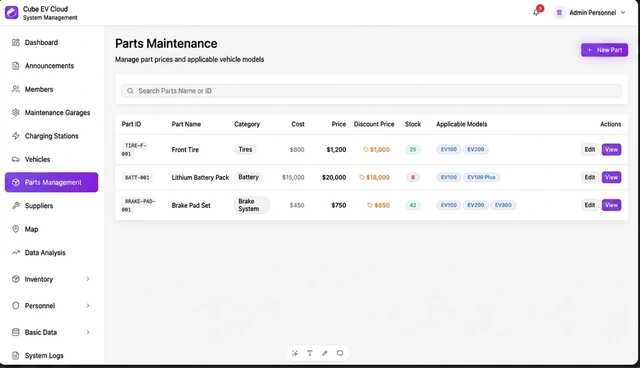View the Lithium Battery Pack part
The width and height of the screenshot is (640, 368).
[x=611, y=177]
